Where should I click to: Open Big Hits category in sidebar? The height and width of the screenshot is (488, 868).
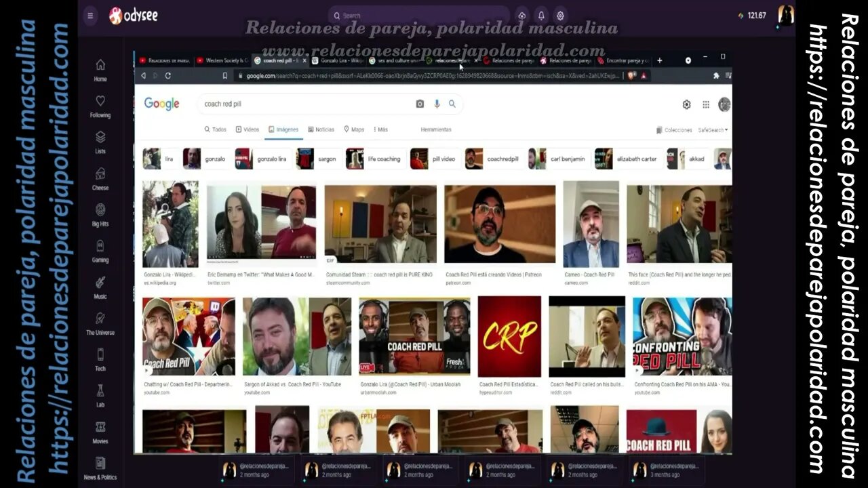(100, 215)
